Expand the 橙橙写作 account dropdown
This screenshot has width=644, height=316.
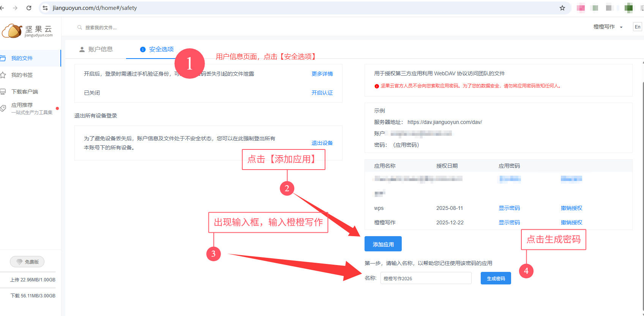pyautogui.click(x=608, y=27)
